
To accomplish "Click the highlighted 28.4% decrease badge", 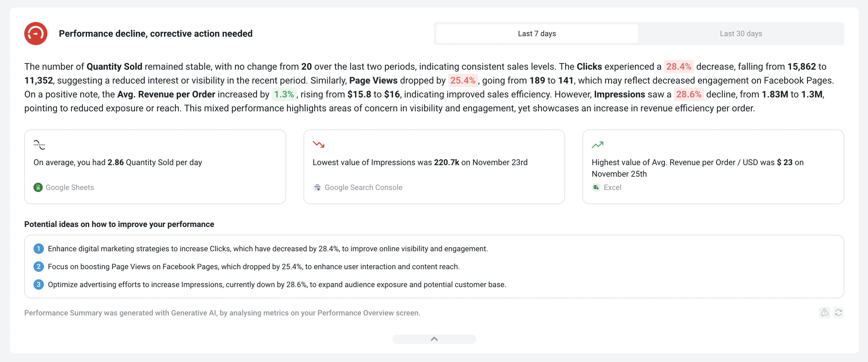I will [679, 66].
